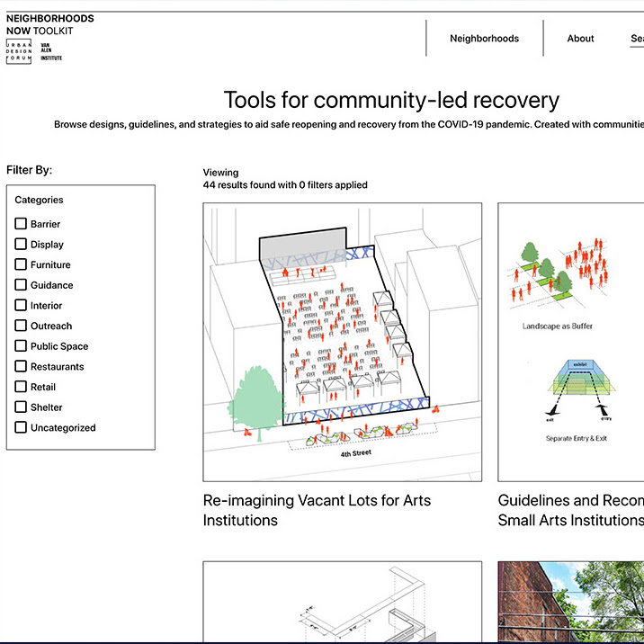Viewport: 644px width, 644px height.
Task: Check the Barrier category filter
Action: click(x=21, y=224)
